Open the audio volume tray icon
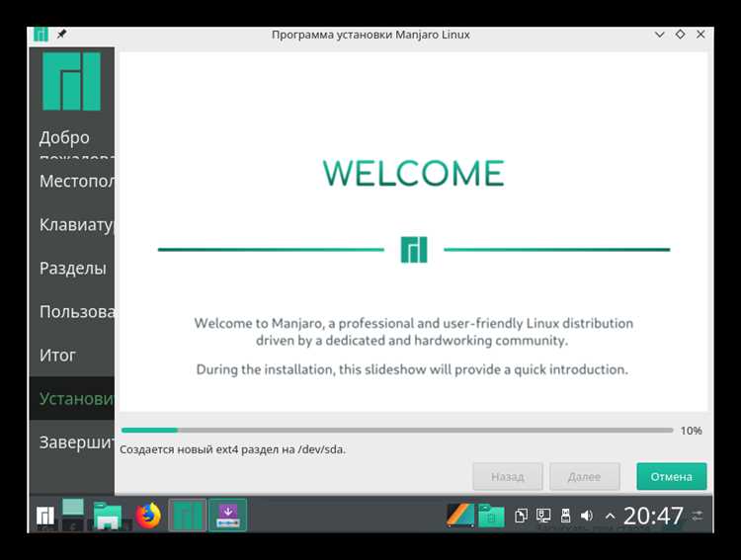 [x=587, y=516]
